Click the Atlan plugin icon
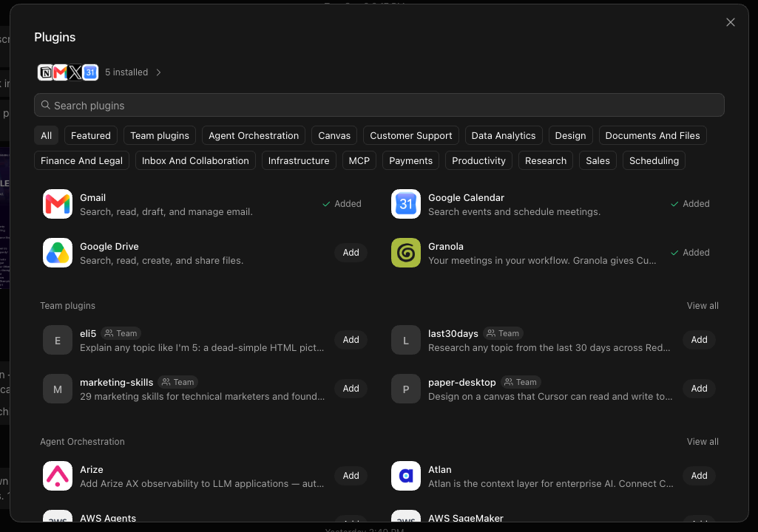This screenshot has height=532, width=758. point(405,476)
